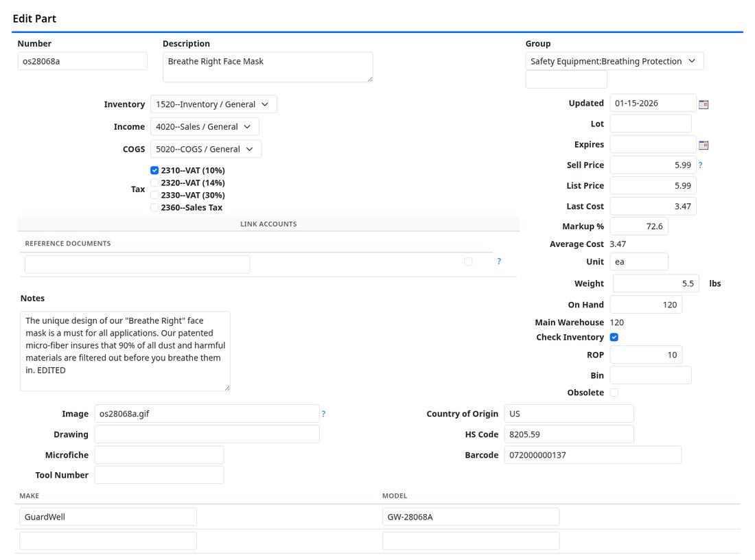Image resolution: width=755 pixels, height=560 pixels.
Task: Edit the Weight field
Action: click(655, 283)
